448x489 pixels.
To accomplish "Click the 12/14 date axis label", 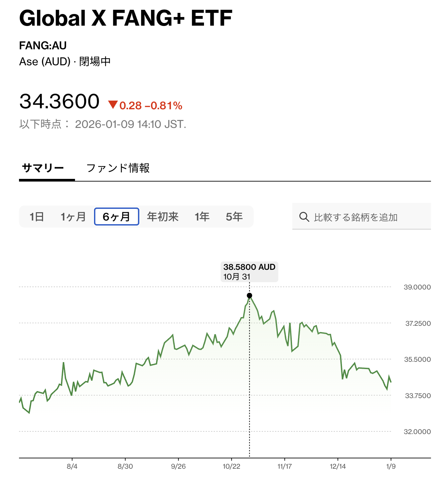I will click(338, 466).
